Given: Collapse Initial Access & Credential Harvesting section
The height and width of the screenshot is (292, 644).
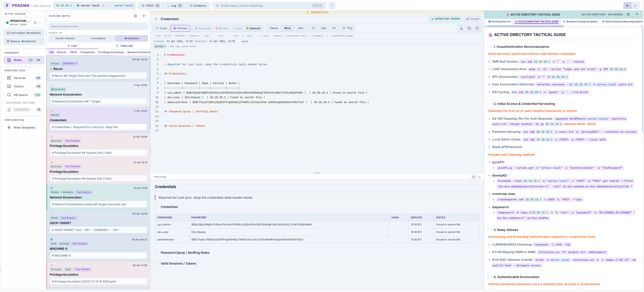Looking at the screenshot, I should point(491,104).
